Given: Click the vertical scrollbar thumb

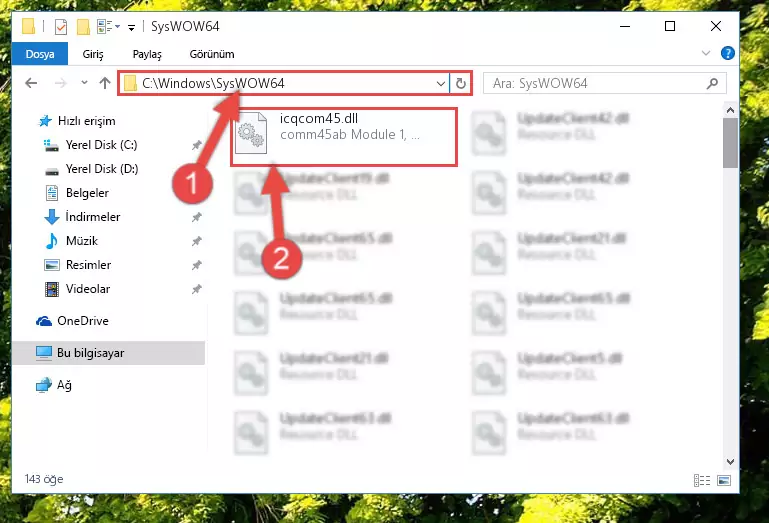Looking at the screenshot, I should click(x=730, y=143).
